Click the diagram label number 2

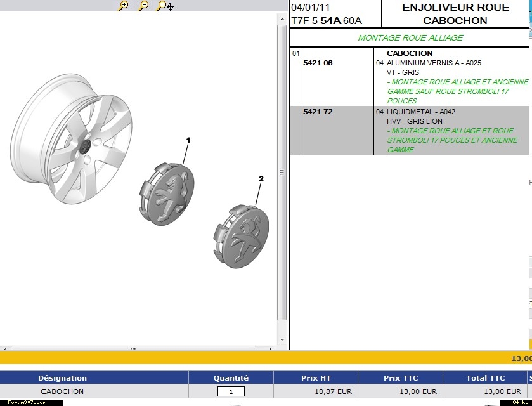click(x=261, y=178)
